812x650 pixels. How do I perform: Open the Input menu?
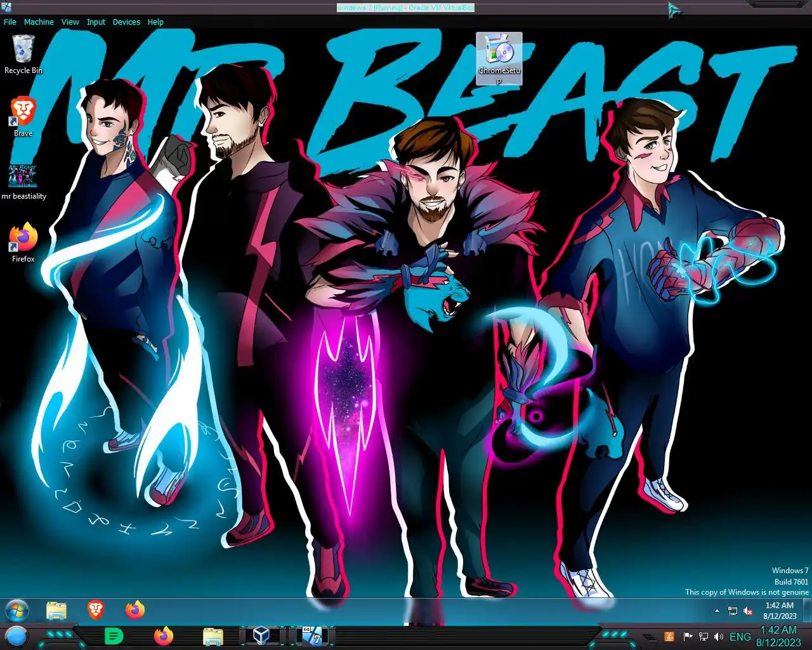pyautogui.click(x=96, y=22)
